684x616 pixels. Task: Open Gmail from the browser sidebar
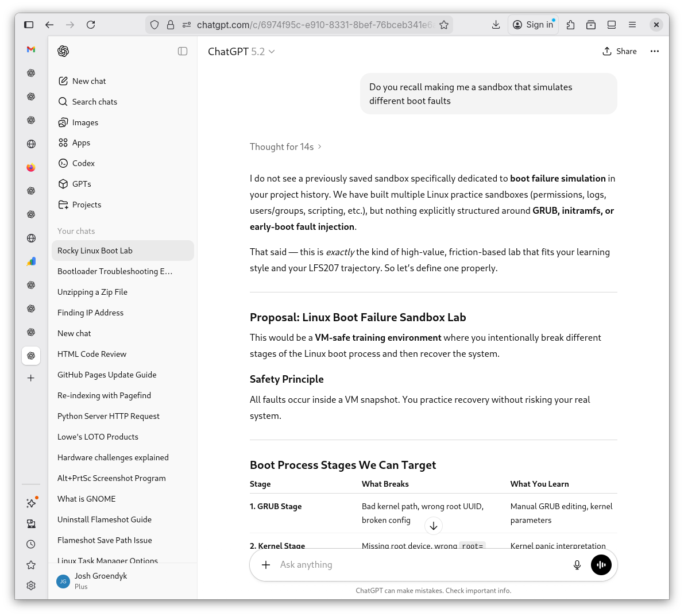click(x=31, y=49)
